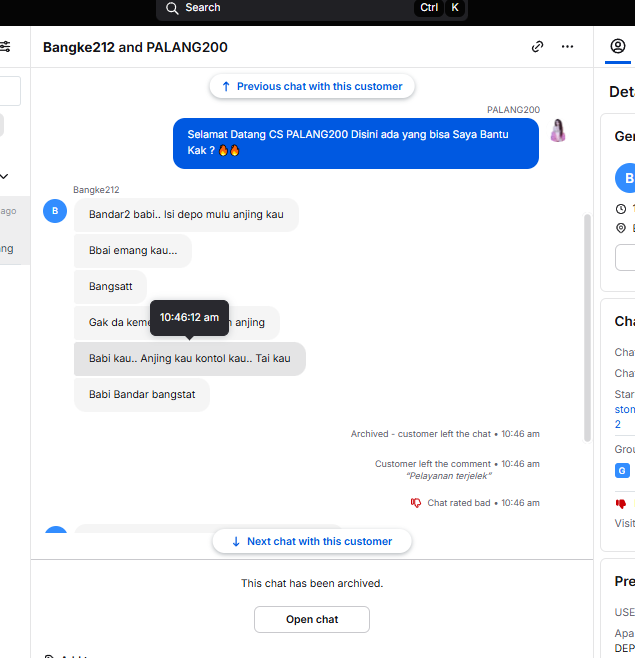Click the '10:46:12 am' timestamp tooltip
Viewport: 635px width, 658px height.
coord(189,318)
